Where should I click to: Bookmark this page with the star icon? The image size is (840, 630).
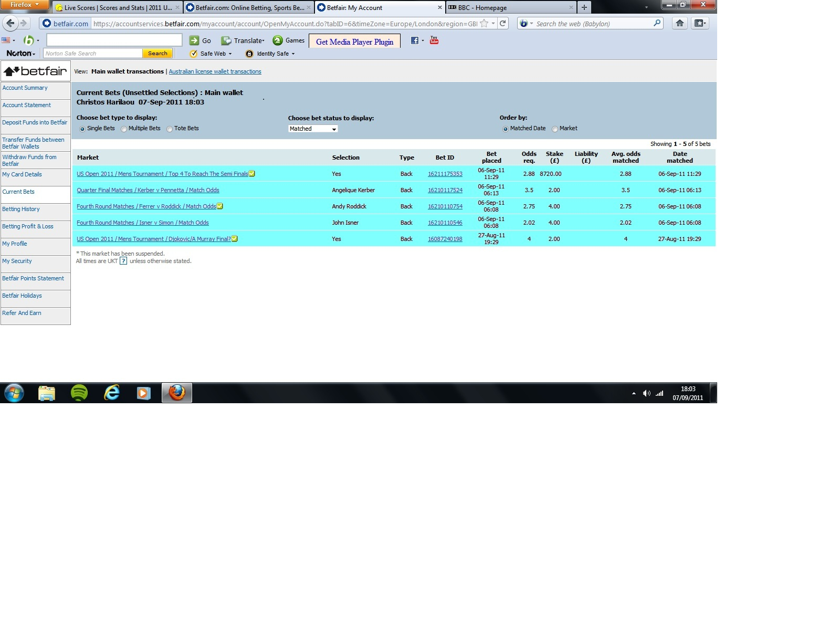point(484,23)
